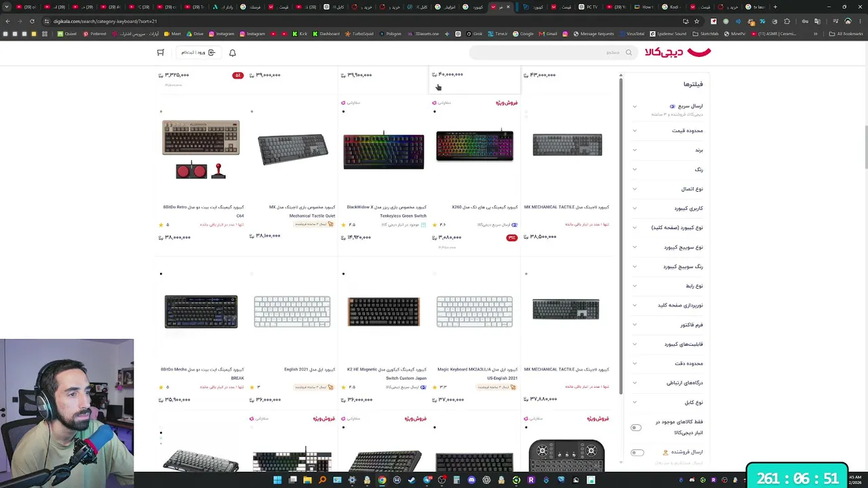The height and width of the screenshot is (488, 868).
Task: Open VirusTotal bookmark
Action: click(631, 34)
